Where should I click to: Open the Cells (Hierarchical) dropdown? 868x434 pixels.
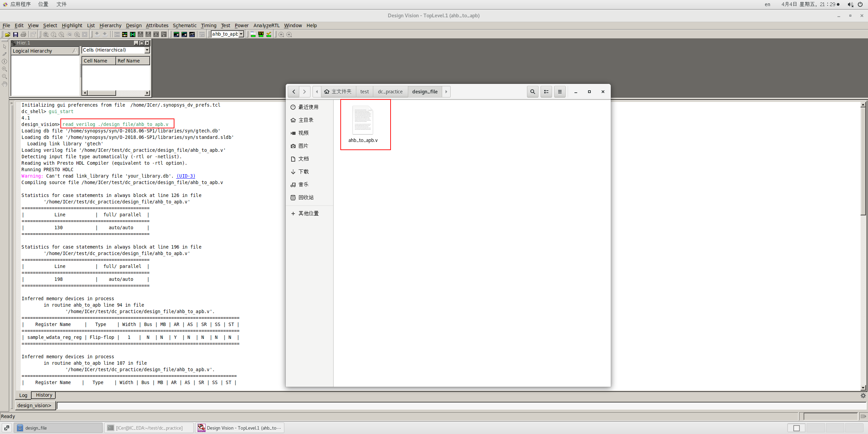[147, 50]
